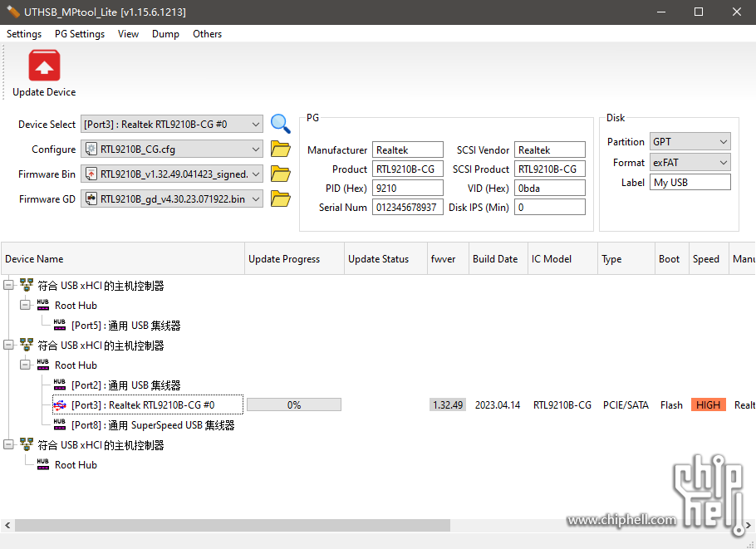Click the second xHCI host controller icon

point(27,345)
